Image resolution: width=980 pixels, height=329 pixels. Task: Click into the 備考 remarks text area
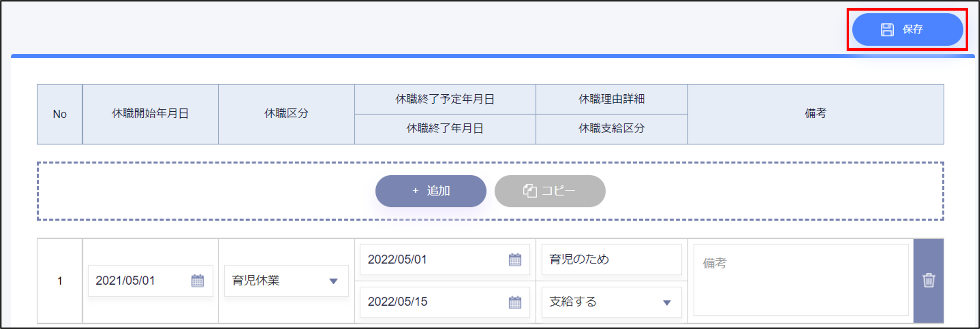coord(800,280)
